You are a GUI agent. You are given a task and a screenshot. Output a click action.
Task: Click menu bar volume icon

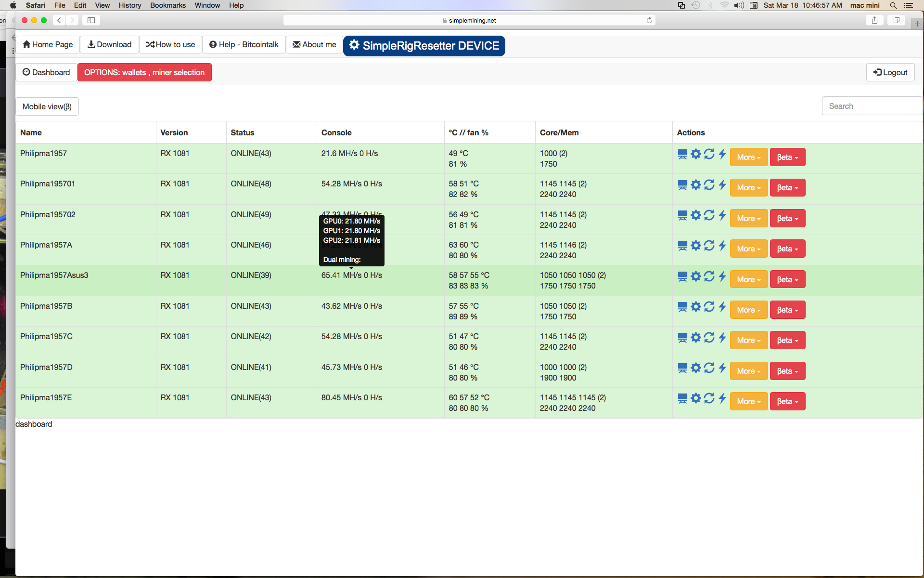pos(739,5)
